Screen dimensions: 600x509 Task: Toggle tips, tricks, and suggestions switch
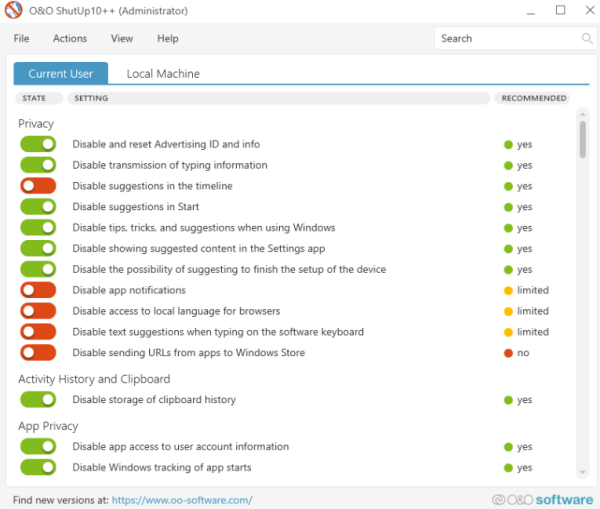click(x=38, y=227)
